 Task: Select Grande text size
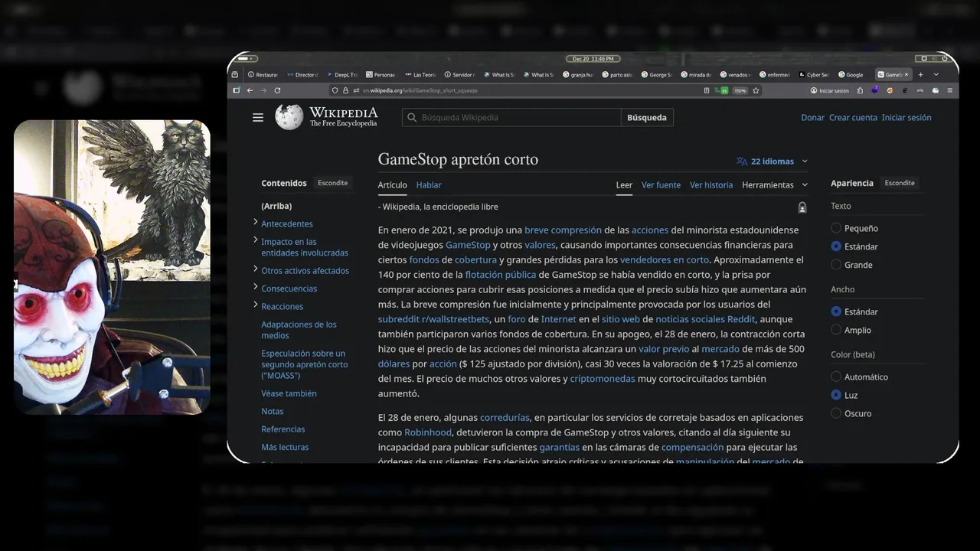point(836,265)
